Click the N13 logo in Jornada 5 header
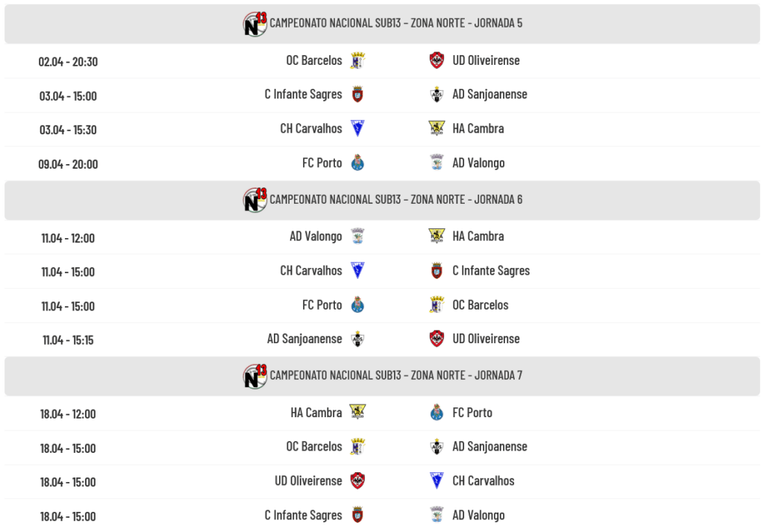764x532 pixels. pos(254,23)
